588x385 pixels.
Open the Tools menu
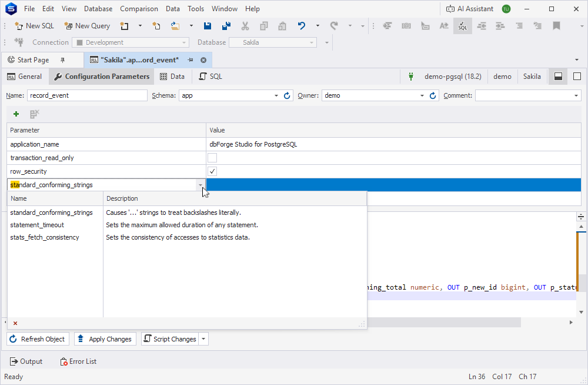point(196,9)
